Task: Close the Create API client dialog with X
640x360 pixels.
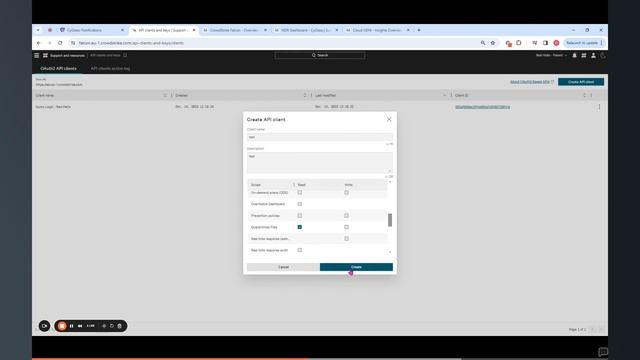Action: pyautogui.click(x=389, y=119)
